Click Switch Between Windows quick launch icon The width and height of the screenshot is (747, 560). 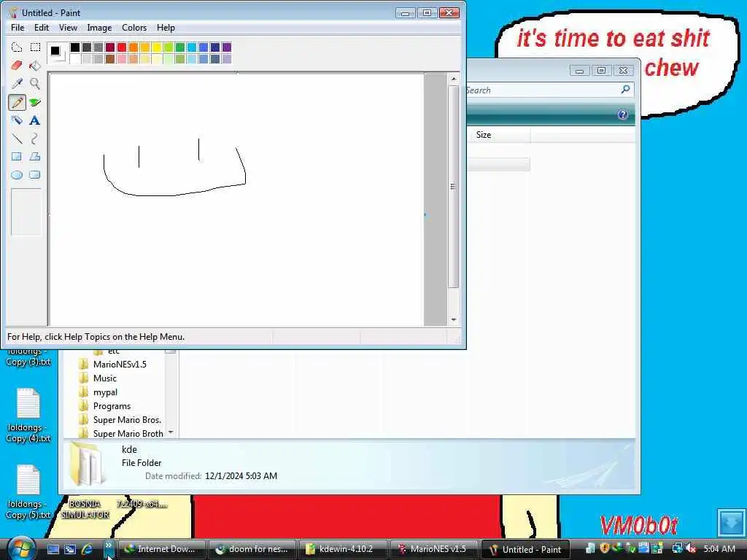[x=70, y=549]
